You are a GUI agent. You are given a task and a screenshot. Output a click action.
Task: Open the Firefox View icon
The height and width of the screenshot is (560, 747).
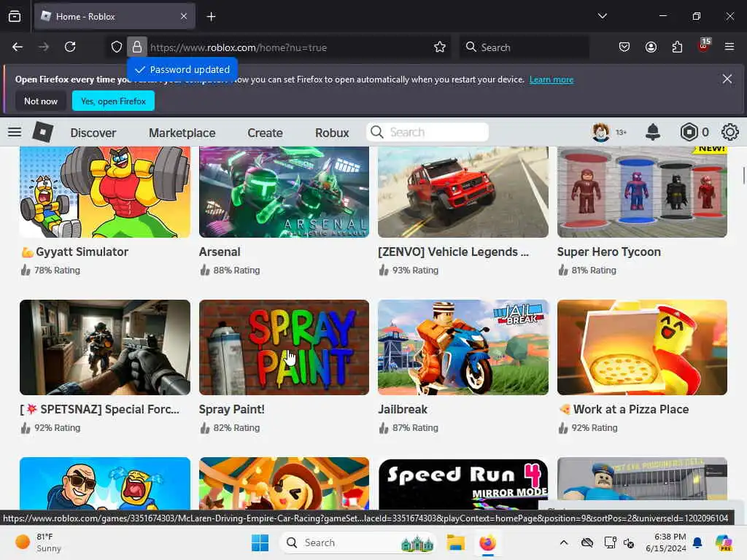coord(15,17)
